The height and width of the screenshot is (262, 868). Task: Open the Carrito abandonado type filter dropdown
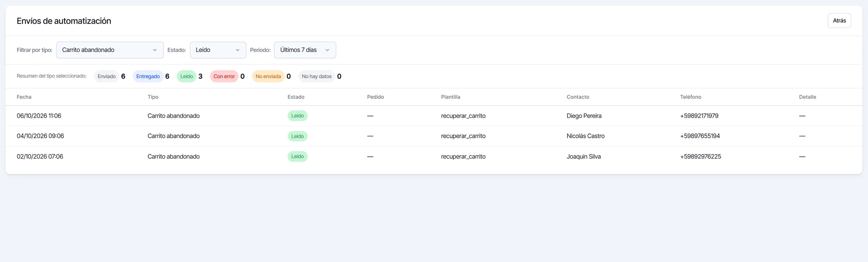click(x=110, y=50)
